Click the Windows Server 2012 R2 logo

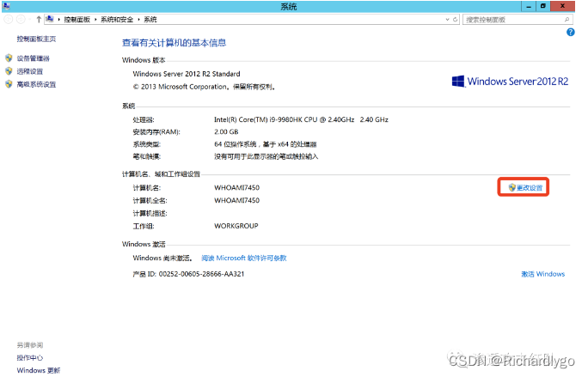(x=510, y=82)
